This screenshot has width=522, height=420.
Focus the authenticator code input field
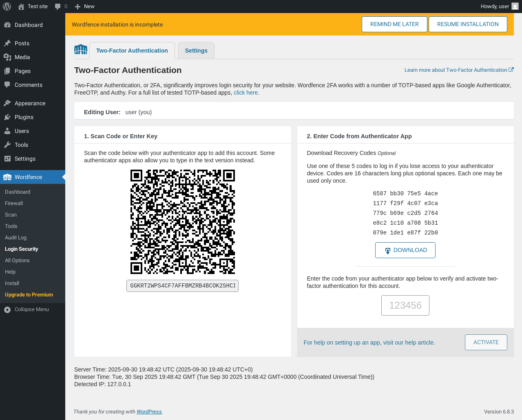[405, 305]
